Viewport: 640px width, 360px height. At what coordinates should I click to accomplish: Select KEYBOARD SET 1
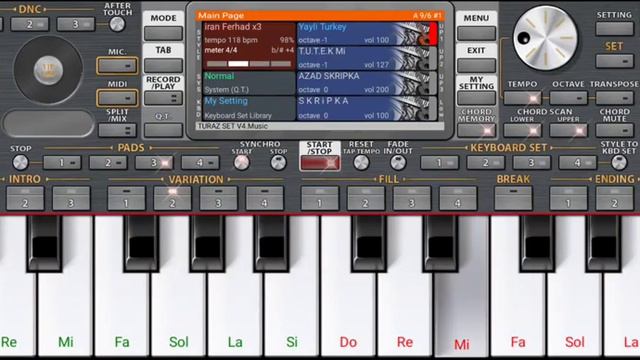439,162
